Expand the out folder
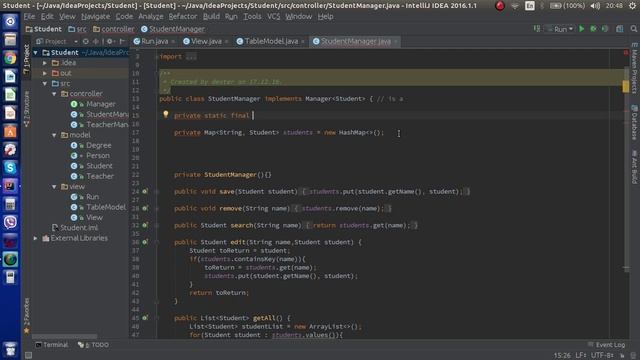The height and width of the screenshot is (360, 640). 45,73
